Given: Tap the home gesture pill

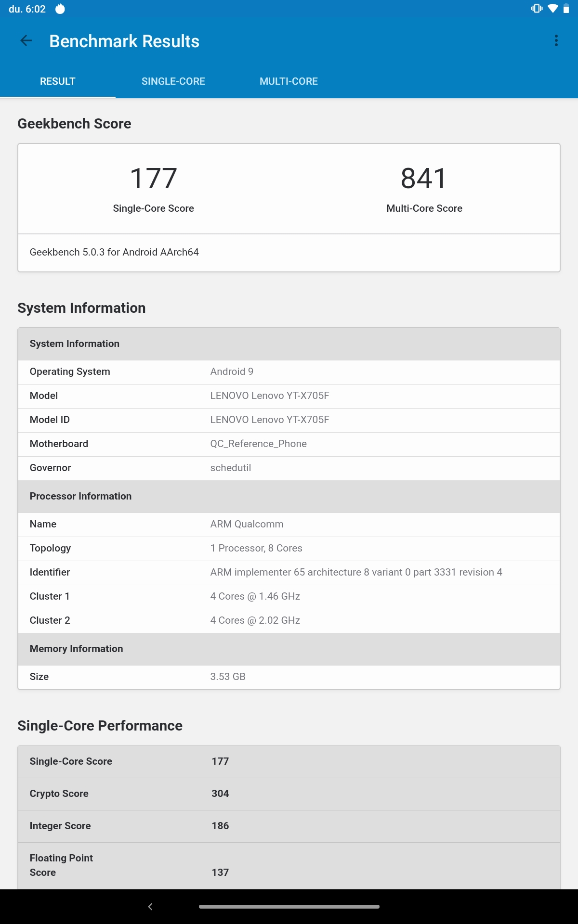Looking at the screenshot, I should tap(289, 907).
